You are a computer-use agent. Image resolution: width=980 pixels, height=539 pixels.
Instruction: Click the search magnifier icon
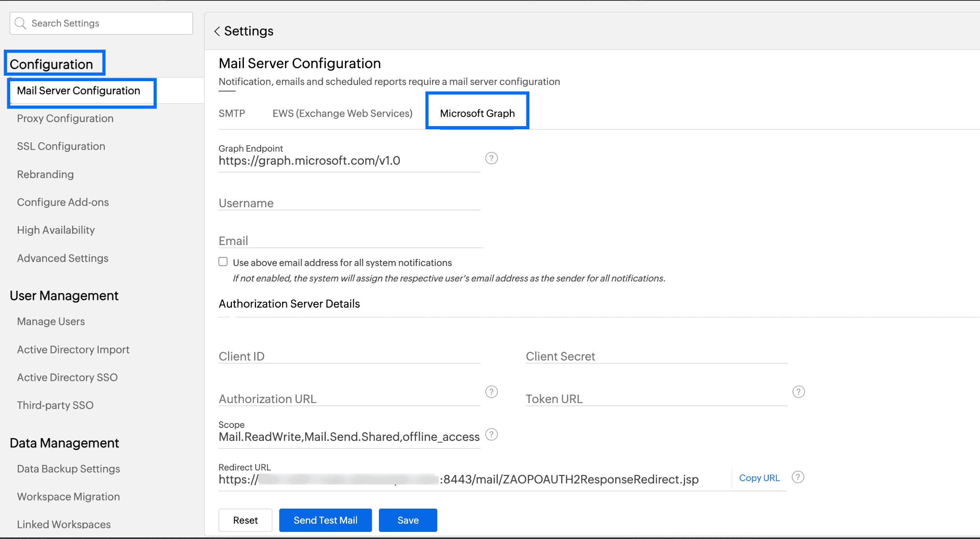point(20,23)
